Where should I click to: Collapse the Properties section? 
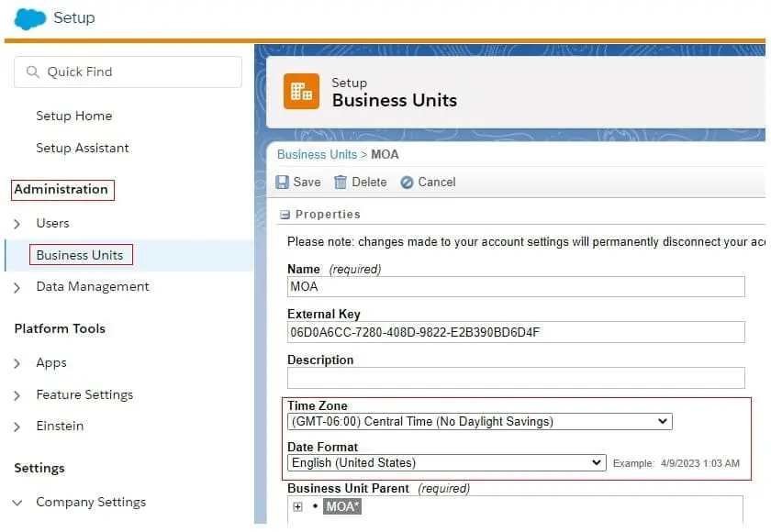[x=285, y=215]
